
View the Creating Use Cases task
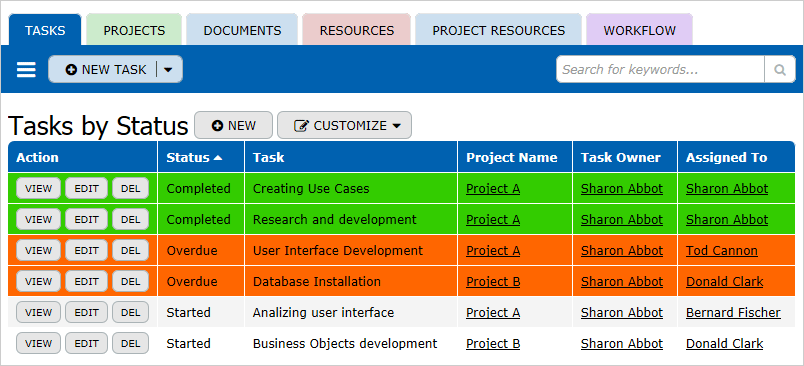pos(38,189)
